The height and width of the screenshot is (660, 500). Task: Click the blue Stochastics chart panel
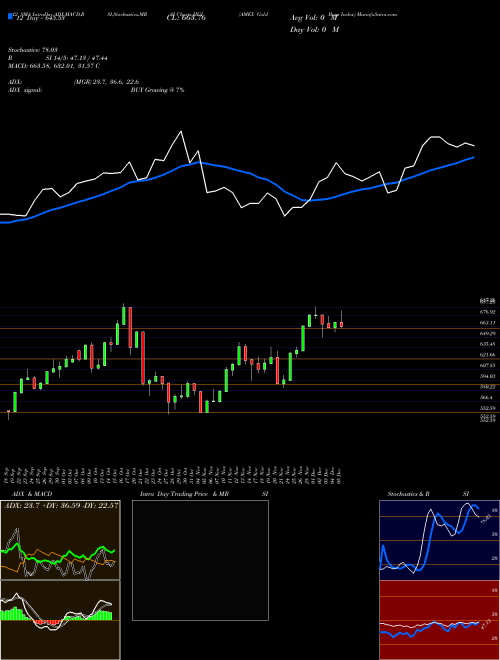[x=439, y=540]
